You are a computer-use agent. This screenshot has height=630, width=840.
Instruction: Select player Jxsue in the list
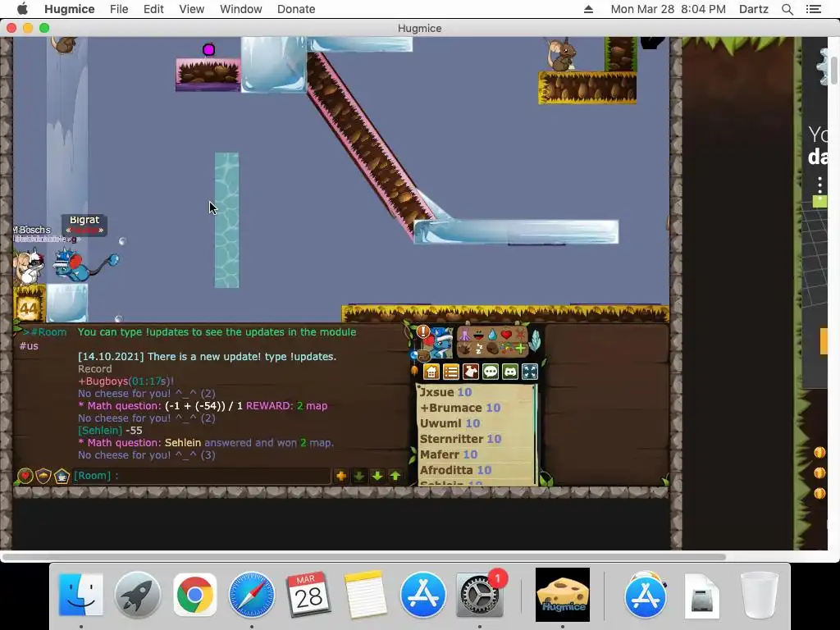(445, 392)
